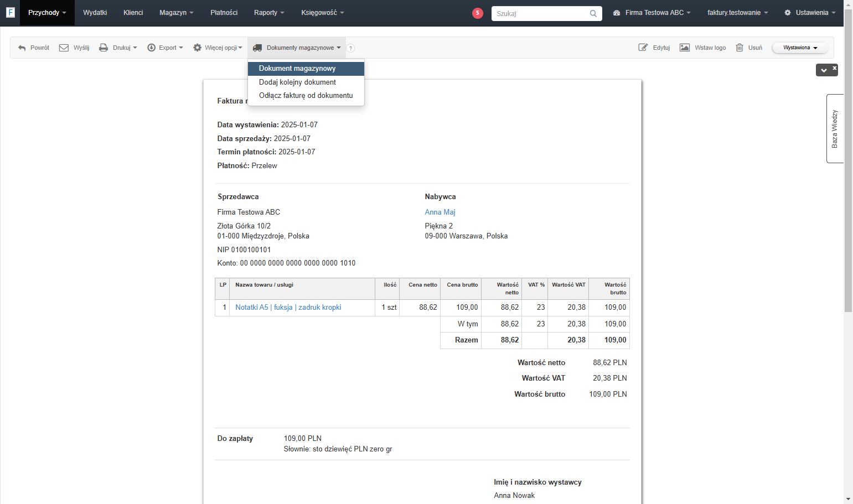Open the Ustawienia settings menu
The height and width of the screenshot is (504, 853).
(x=810, y=13)
